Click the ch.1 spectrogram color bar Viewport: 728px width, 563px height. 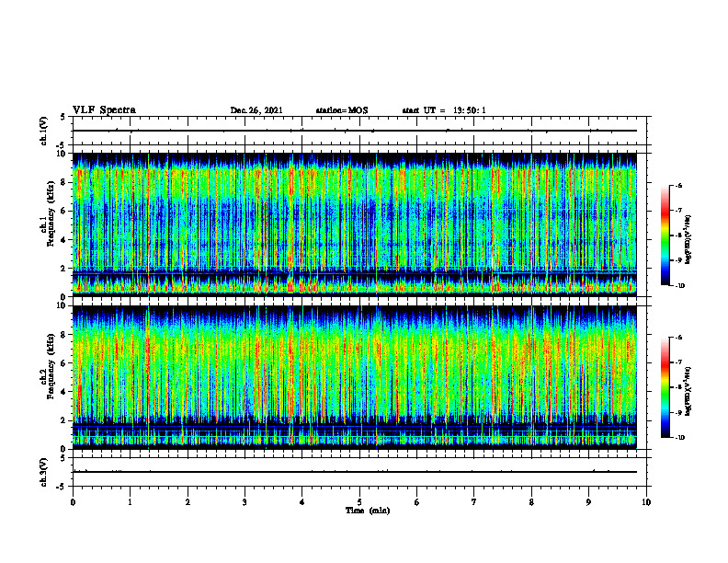point(665,236)
